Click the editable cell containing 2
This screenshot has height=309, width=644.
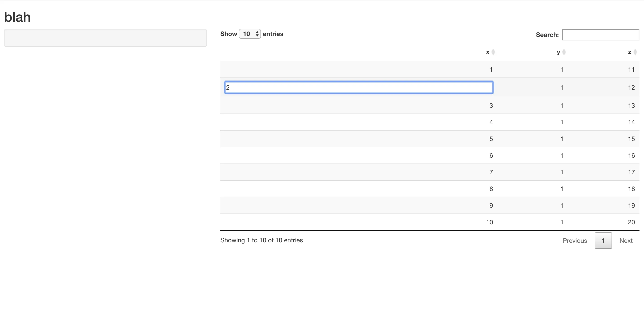[359, 87]
